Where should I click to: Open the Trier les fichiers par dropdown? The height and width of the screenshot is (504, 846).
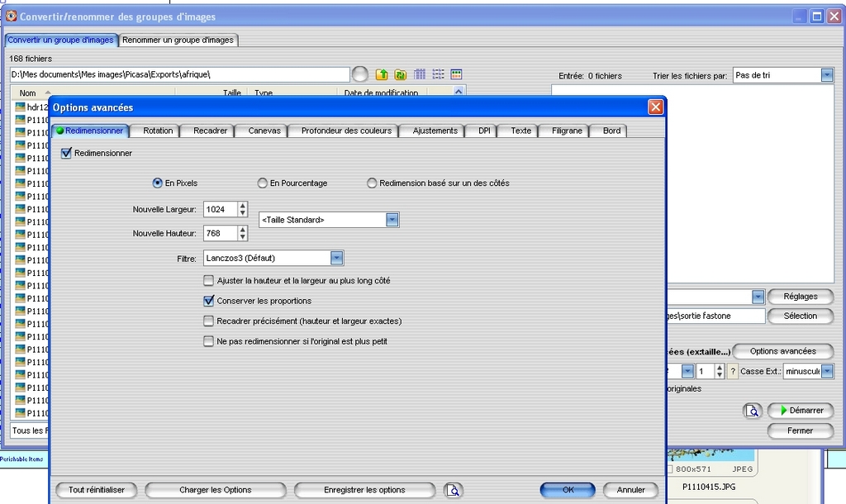827,75
